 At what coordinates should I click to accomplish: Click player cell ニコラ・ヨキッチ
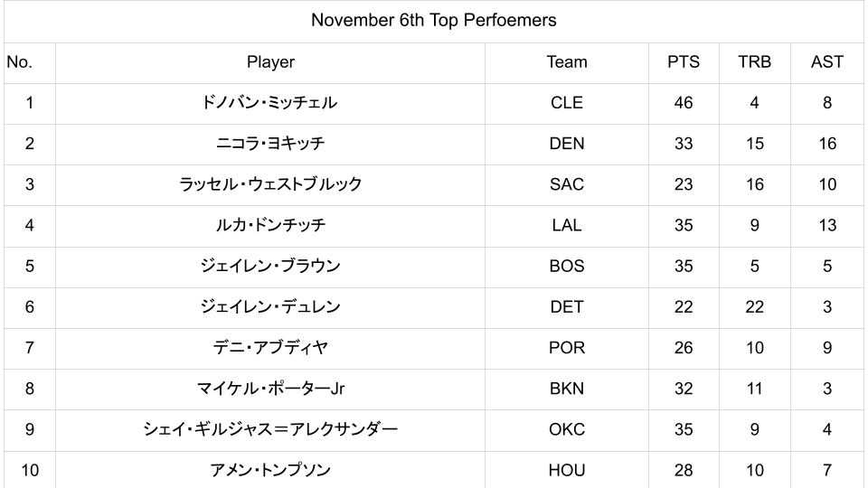coord(270,144)
